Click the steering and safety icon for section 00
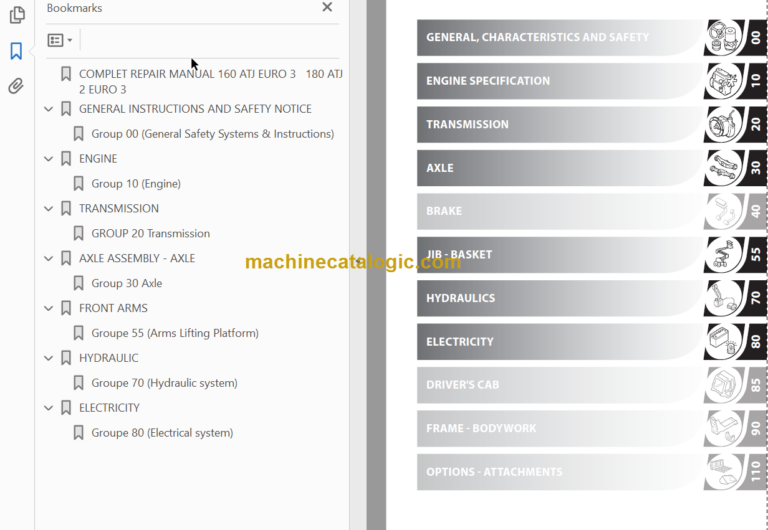Viewport: 768px width, 530px height. coord(724,37)
